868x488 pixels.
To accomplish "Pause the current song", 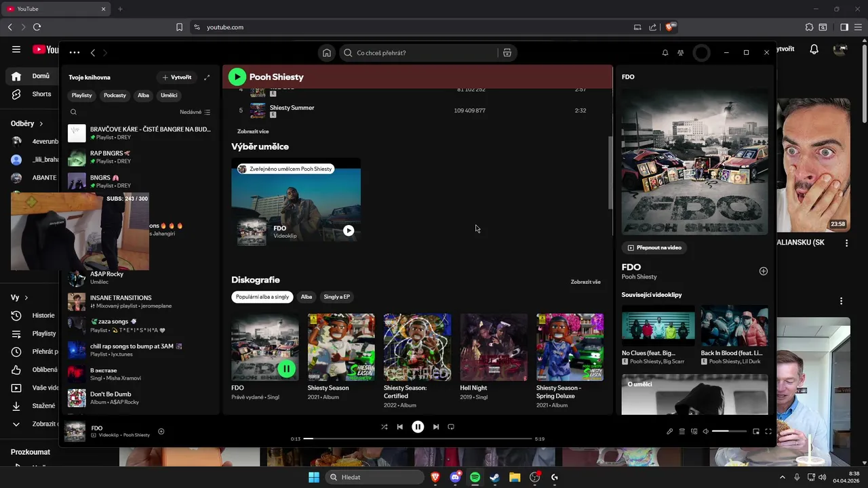I will pos(418,427).
